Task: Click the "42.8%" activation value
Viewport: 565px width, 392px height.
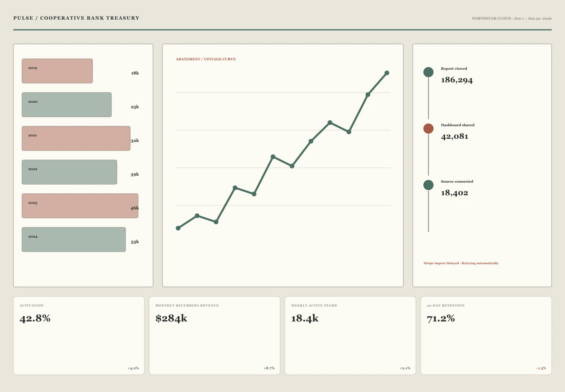Action: 35,318
